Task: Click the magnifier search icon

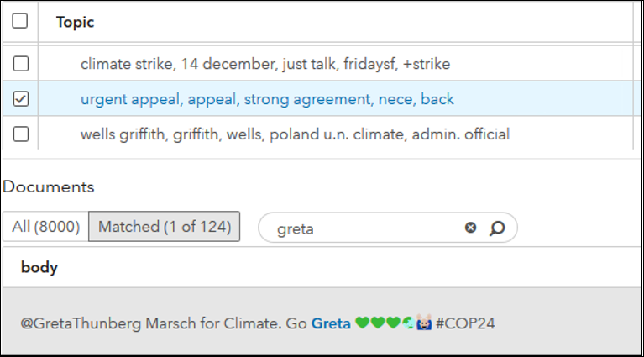Action: coord(497,228)
